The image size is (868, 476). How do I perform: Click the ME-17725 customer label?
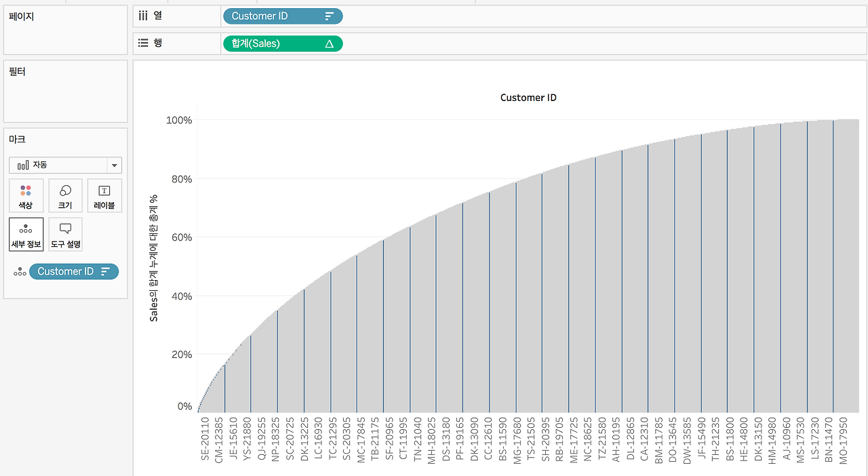pyautogui.click(x=574, y=439)
